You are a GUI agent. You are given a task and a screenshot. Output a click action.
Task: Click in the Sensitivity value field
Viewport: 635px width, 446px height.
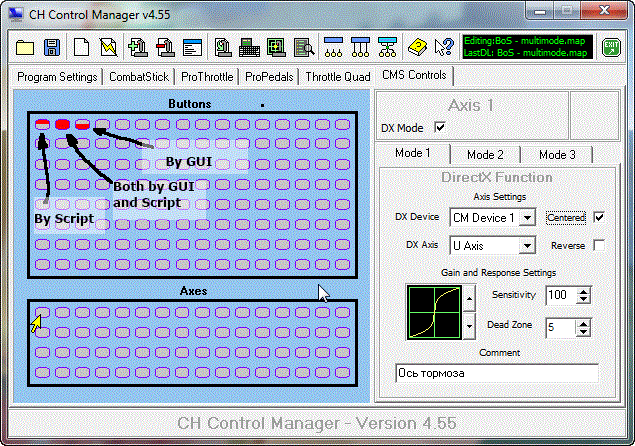(561, 295)
